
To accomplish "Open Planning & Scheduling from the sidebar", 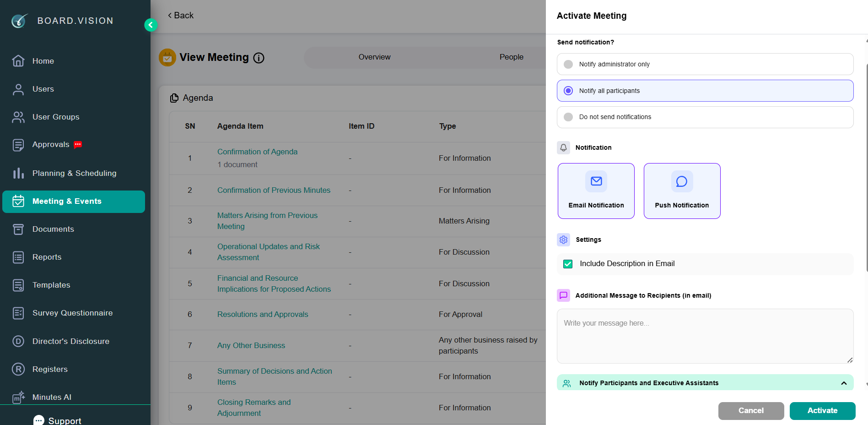I will click(x=75, y=173).
